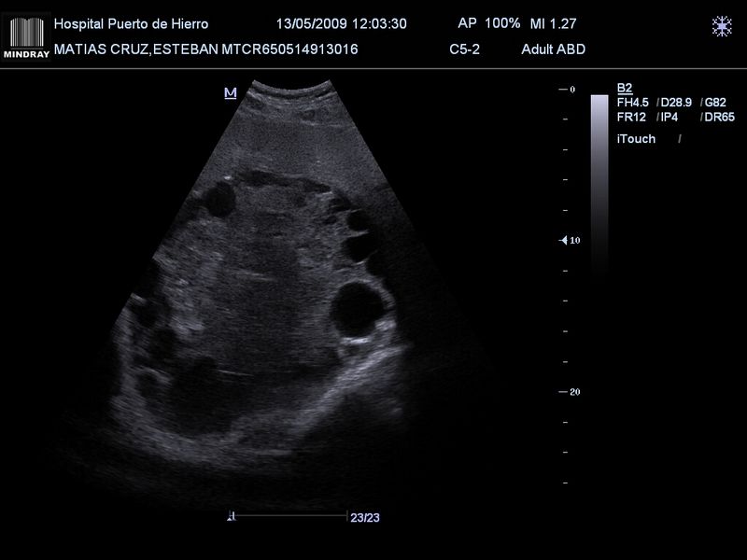Viewport: 747px width, 560px height.
Task: Click the cine loop progress bar
Action: 291,516
